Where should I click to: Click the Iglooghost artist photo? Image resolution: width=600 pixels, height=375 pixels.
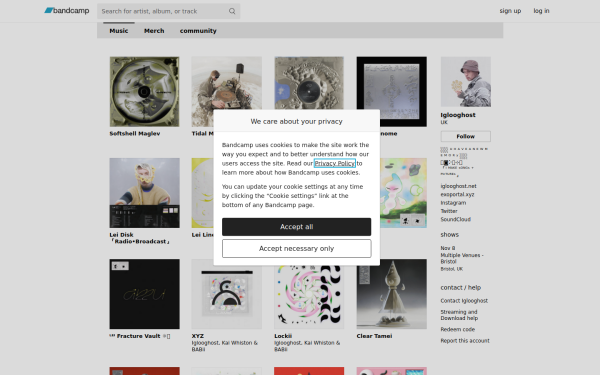[x=465, y=82]
